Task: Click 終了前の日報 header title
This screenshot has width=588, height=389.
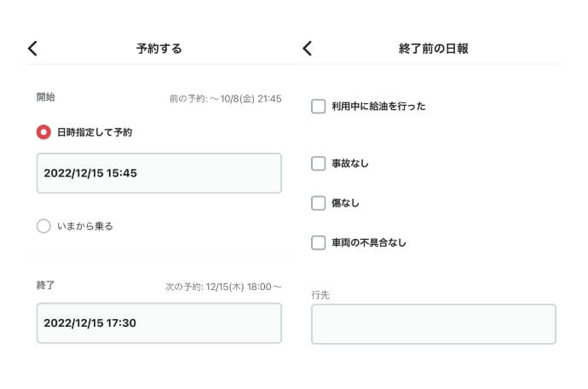Action: [433, 49]
